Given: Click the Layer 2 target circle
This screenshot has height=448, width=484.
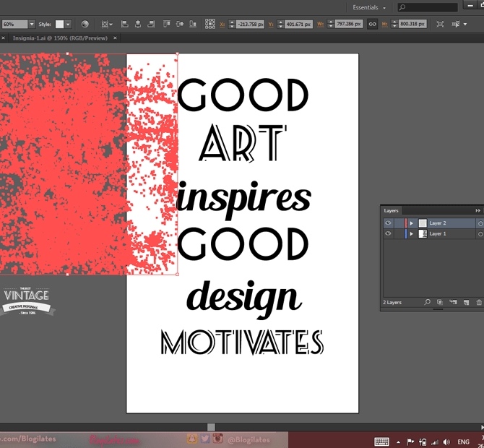Looking at the screenshot, I should click(x=480, y=223).
